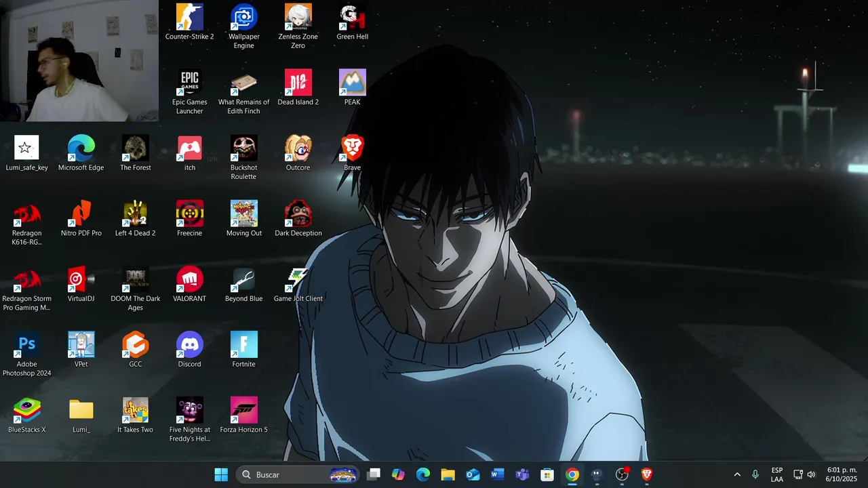Select the Lumi_ folder
The height and width of the screenshot is (488, 868).
[x=81, y=415]
